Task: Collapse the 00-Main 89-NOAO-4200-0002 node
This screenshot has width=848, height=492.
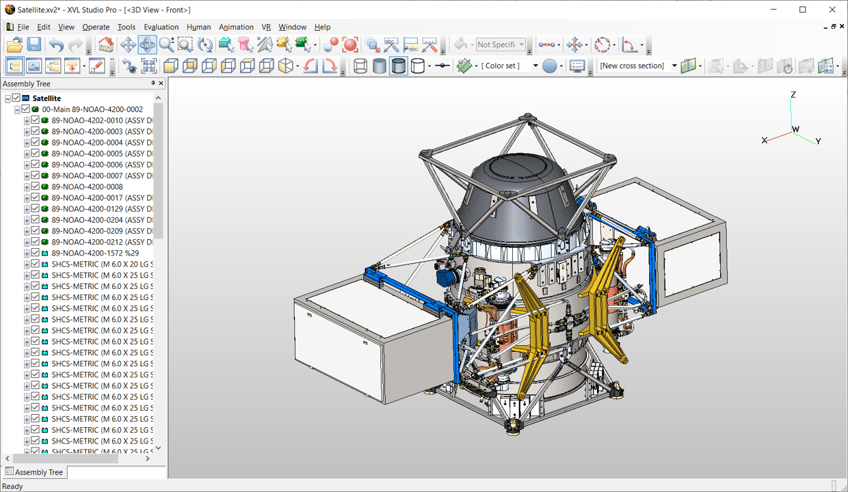Action: [17, 110]
